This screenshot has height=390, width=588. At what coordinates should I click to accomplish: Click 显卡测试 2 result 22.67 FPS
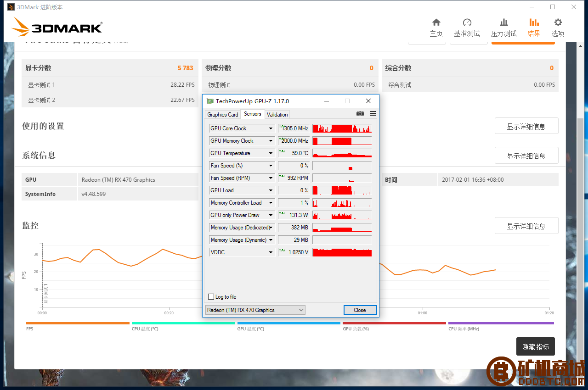182,100
